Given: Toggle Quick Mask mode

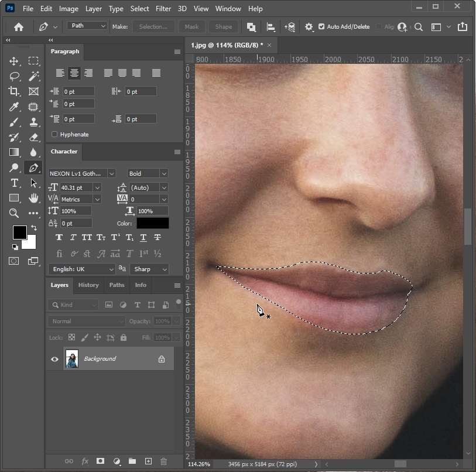Looking at the screenshot, I should 13,261.
